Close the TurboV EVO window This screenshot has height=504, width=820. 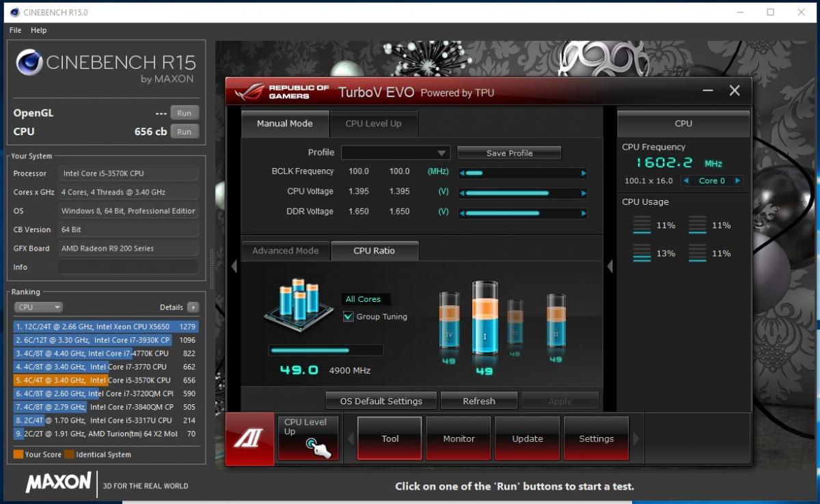click(x=735, y=91)
